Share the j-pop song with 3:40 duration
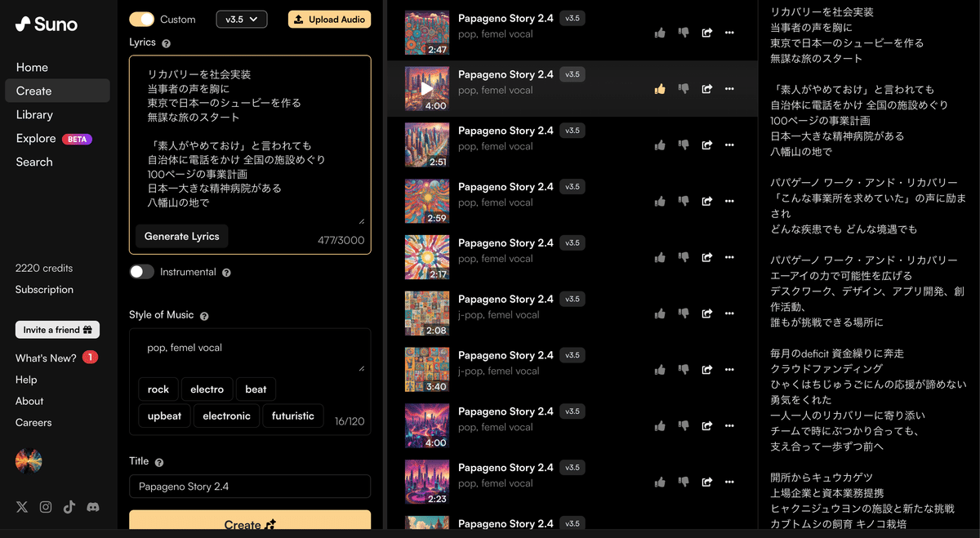 click(707, 370)
